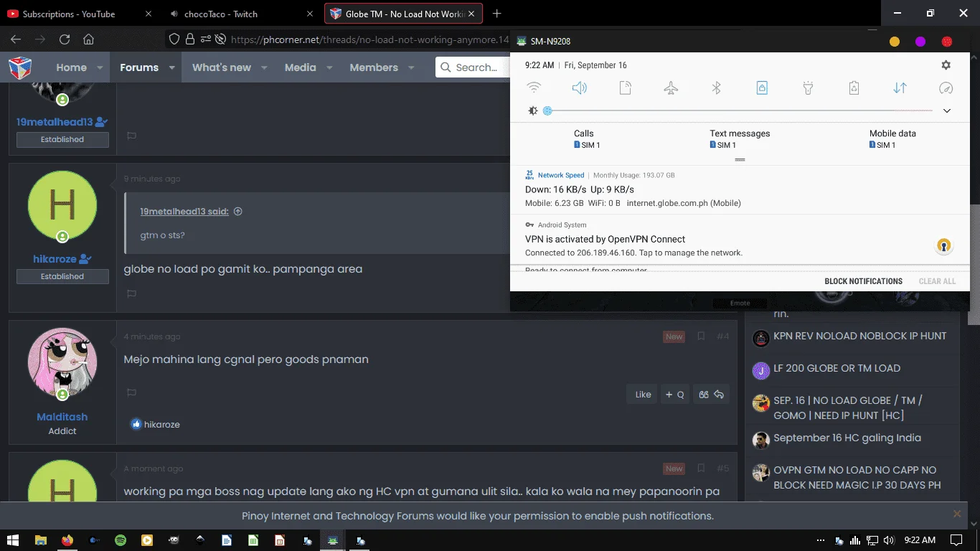Viewport: 980px width, 551px height.
Task: View site security padlock information
Action: [x=189, y=39]
